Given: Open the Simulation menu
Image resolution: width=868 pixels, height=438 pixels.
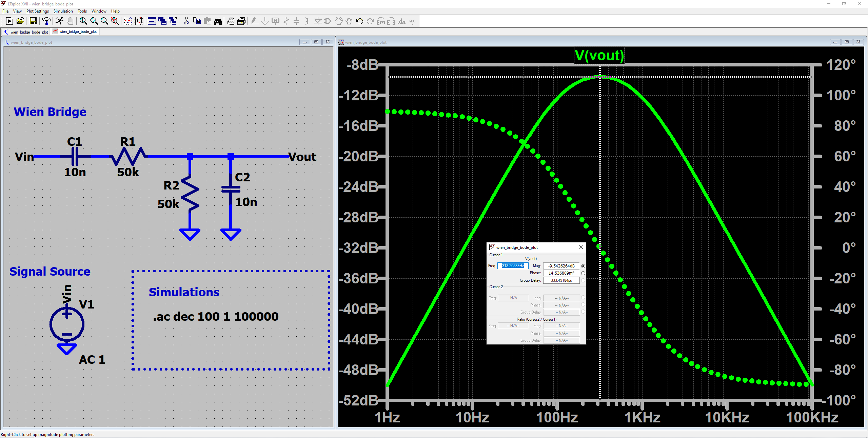Looking at the screenshot, I should [x=63, y=11].
